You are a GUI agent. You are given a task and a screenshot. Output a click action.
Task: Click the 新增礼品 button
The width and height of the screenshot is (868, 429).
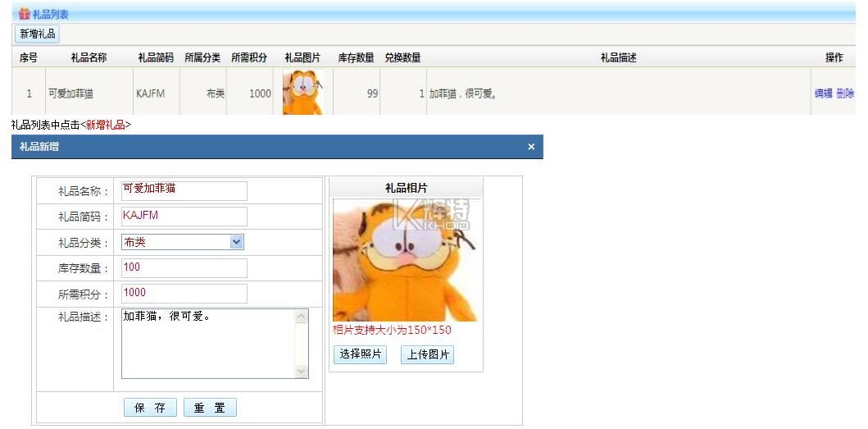pos(37,34)
